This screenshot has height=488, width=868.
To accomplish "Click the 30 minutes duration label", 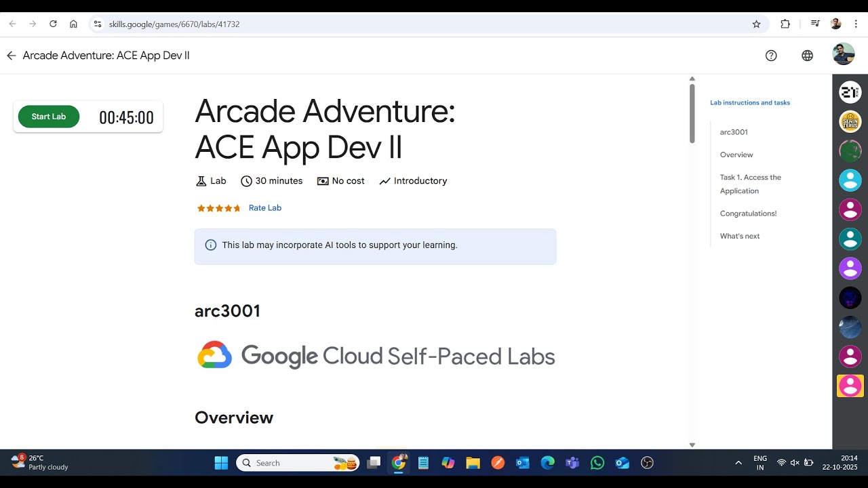I will tap(272, 181).
